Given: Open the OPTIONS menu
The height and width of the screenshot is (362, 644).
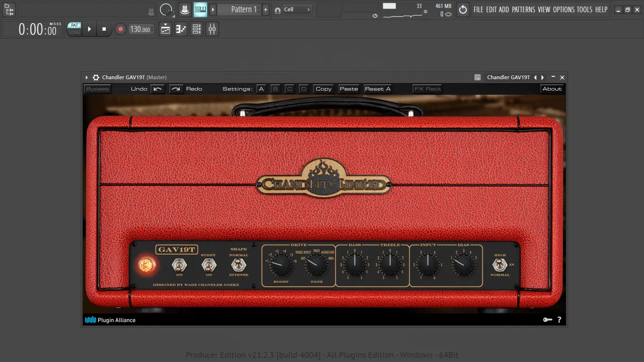Looking at the screenshot, I should tap(564, 9).
